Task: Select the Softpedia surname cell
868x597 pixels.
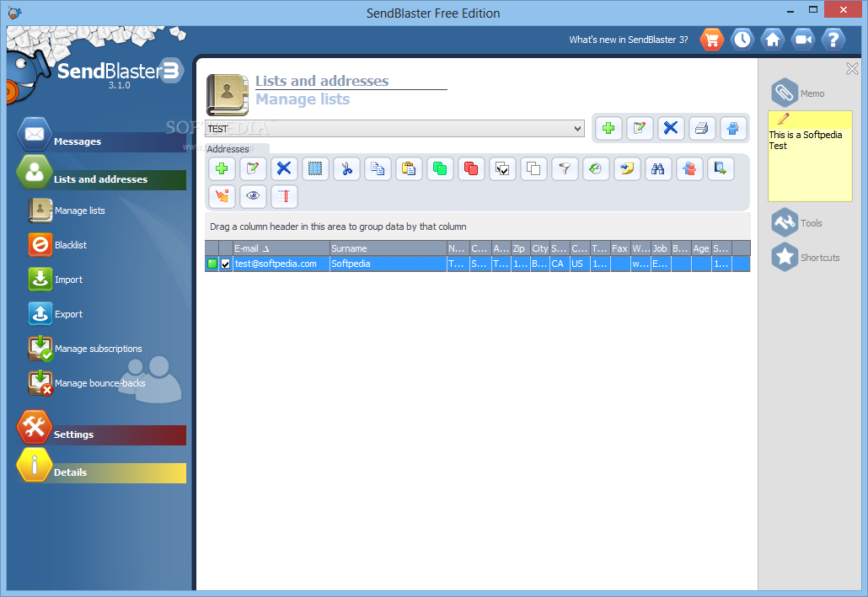Action: (x=388, y=264)
